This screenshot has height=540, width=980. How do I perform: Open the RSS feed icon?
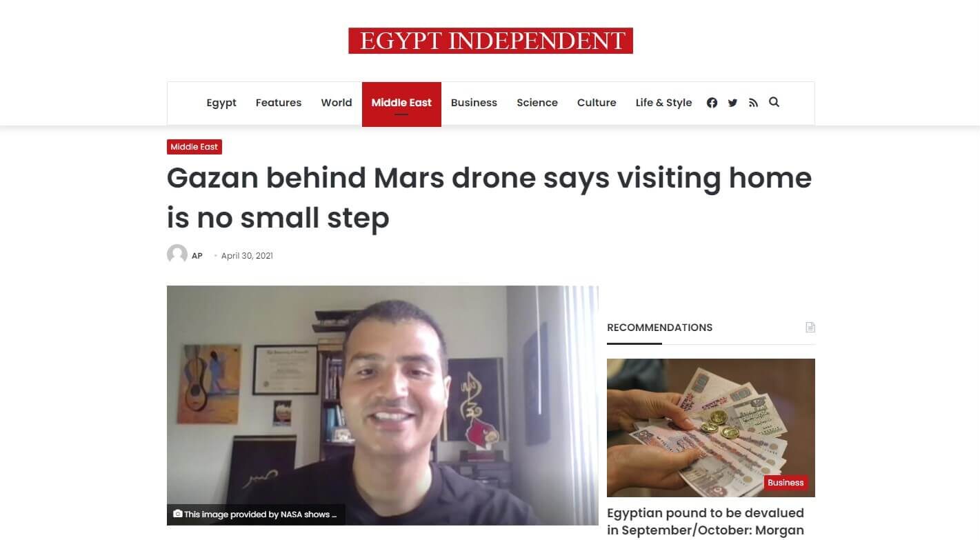(x=753, y=103)
